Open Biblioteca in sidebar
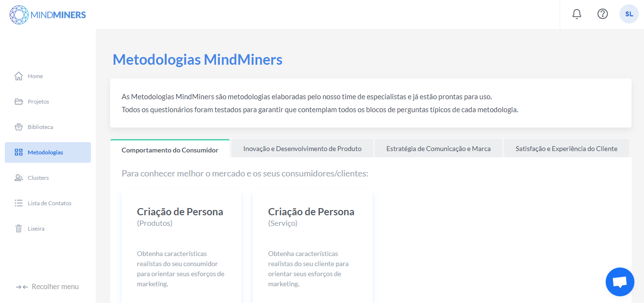 (48, 127)
